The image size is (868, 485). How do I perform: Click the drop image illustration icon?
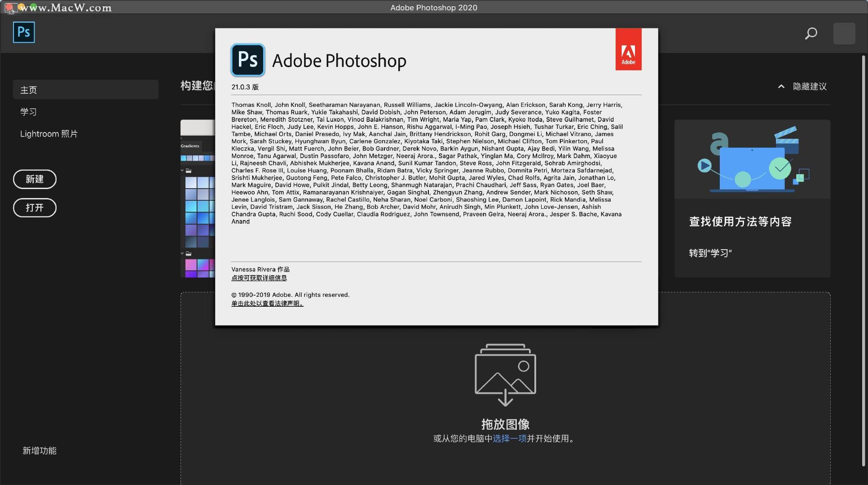tap(505, 375)
